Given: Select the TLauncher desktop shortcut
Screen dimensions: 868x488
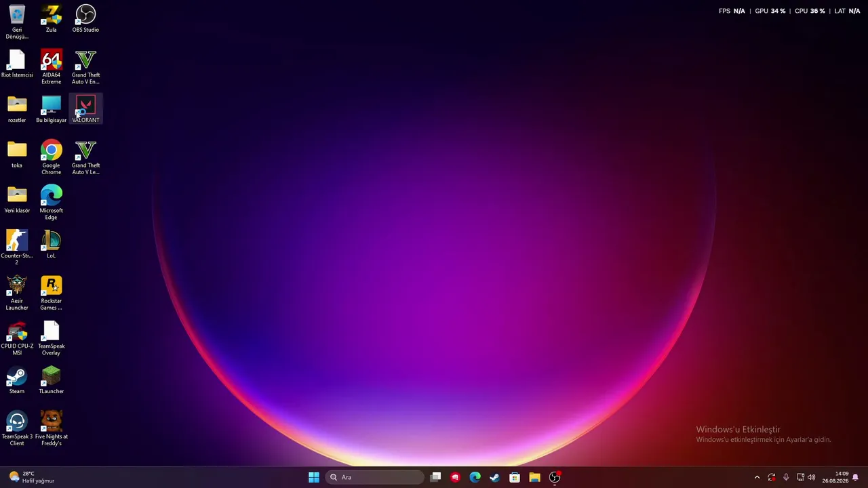Looking at the screenshot, I should (51, 380).
